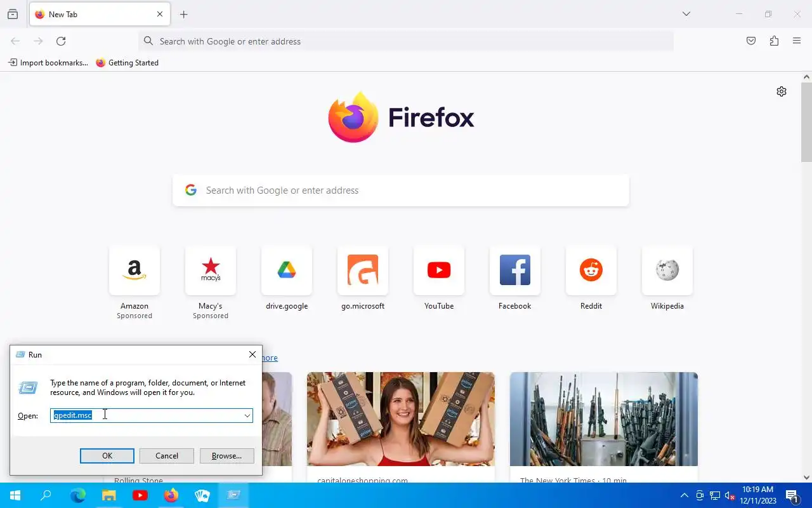The width and height of the screenshot is (812, 508).
Task: Expand the Run dialog Open dropdown
Action: [247, 415]
